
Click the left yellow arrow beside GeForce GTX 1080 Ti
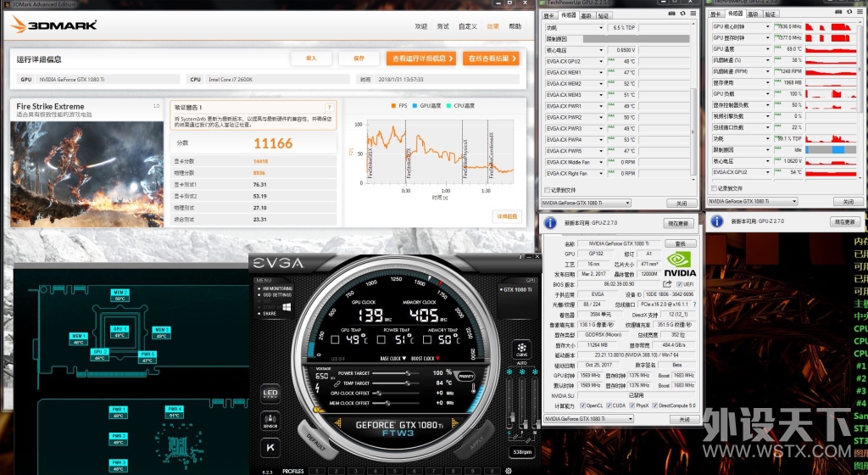(x=337, y=423)
